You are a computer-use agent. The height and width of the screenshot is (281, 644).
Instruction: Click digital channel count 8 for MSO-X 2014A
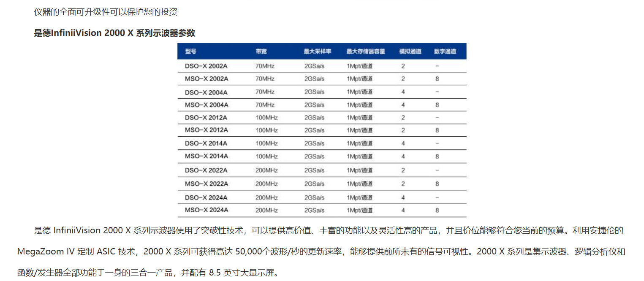click(437, 157)
